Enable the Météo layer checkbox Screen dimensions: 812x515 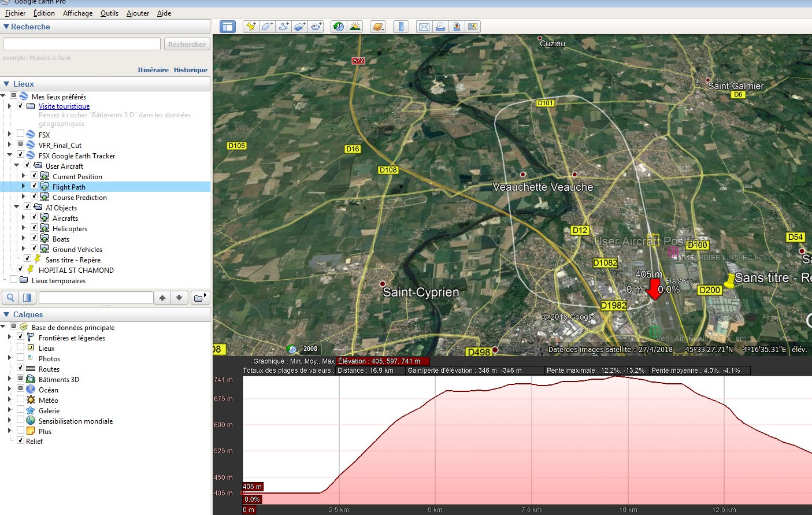(x=20, y=399)
